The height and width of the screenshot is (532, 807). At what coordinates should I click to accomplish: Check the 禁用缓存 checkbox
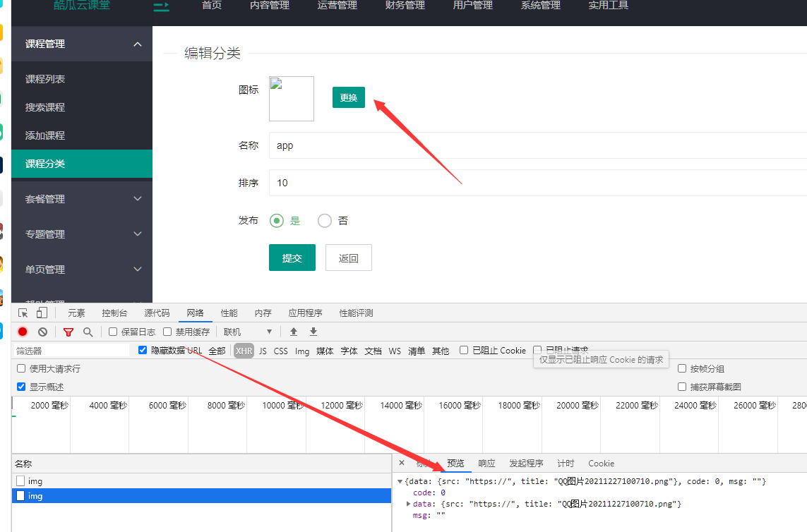coord(167,332)
